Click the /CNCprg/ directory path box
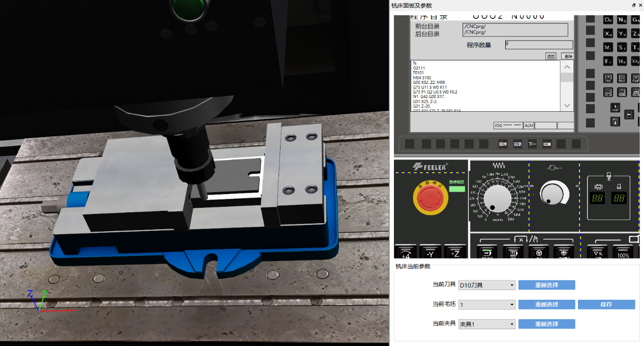 point(515,29)
